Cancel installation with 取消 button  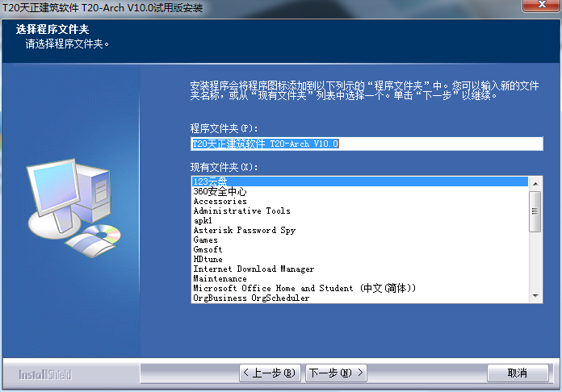click(x=518, y=373)
